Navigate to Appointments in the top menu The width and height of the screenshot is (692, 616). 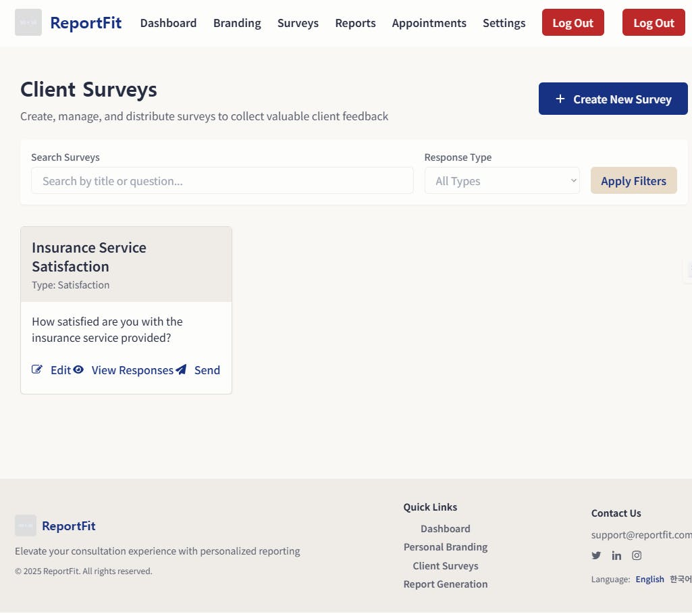(429, 23)
